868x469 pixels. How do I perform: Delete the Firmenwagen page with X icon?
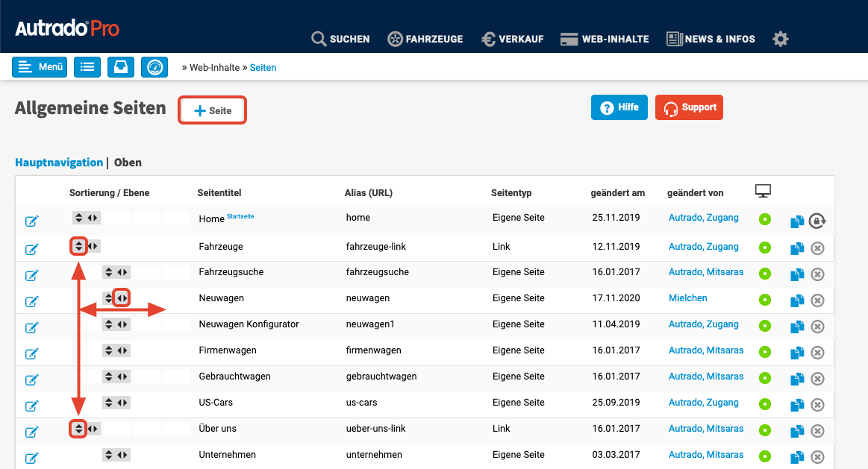tap(817, 352)
